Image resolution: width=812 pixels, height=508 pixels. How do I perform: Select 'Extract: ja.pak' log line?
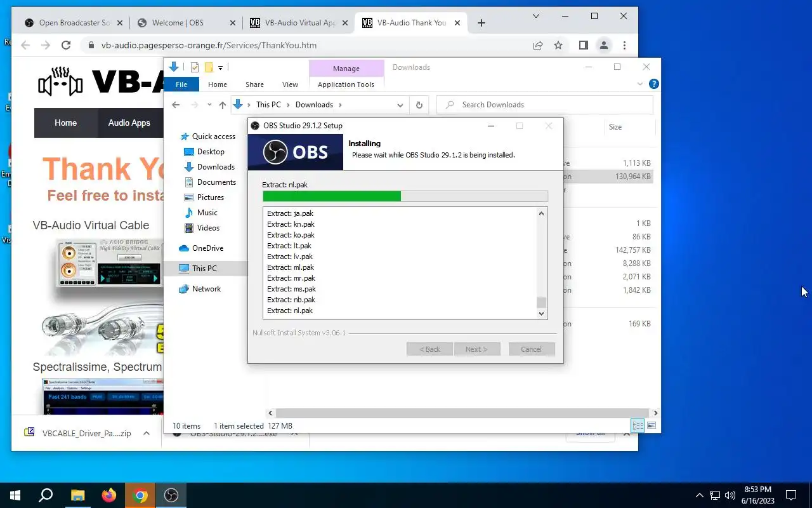point(291,213)
